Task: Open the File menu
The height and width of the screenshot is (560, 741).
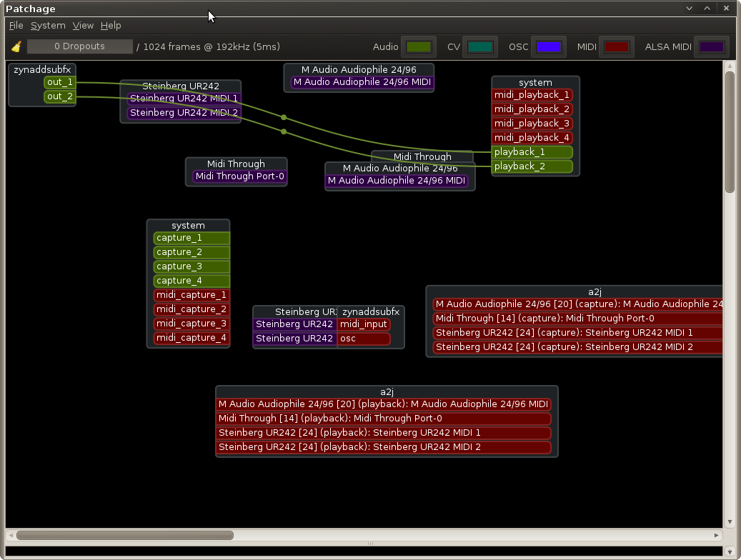Action: 16,26
